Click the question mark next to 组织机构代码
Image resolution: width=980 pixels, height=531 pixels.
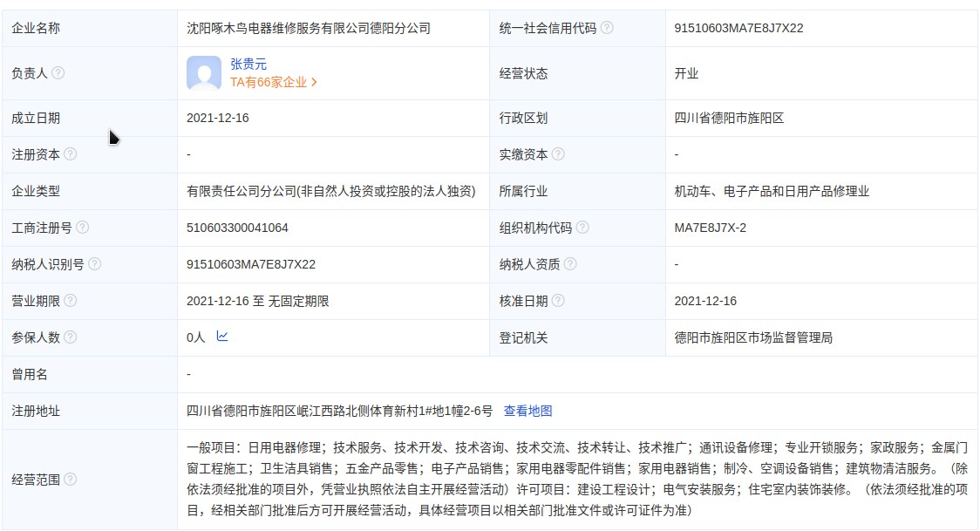pos(582,228)
